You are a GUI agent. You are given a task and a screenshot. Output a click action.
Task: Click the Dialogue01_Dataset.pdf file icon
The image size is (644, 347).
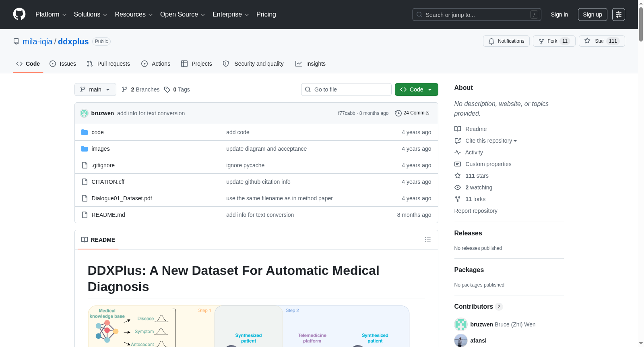click(85, 198)
